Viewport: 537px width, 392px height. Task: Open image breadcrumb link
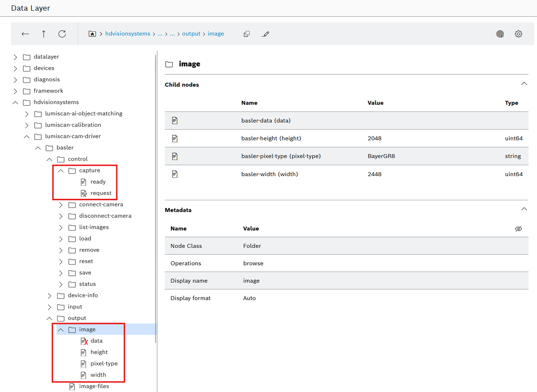(216, 34)
